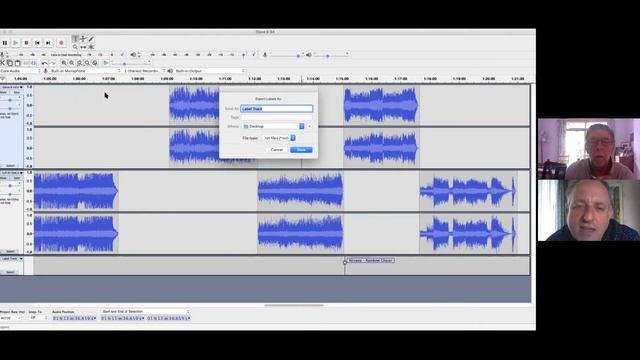Open the recording channels dropdown

pos(144,71)
